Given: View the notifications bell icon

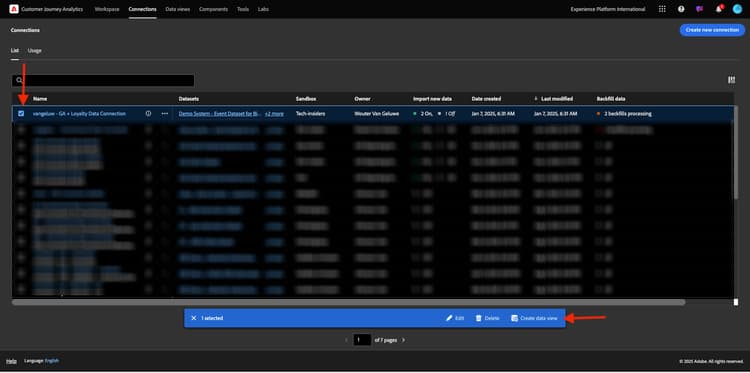Looking at the screenshot, I should (719, 9).
